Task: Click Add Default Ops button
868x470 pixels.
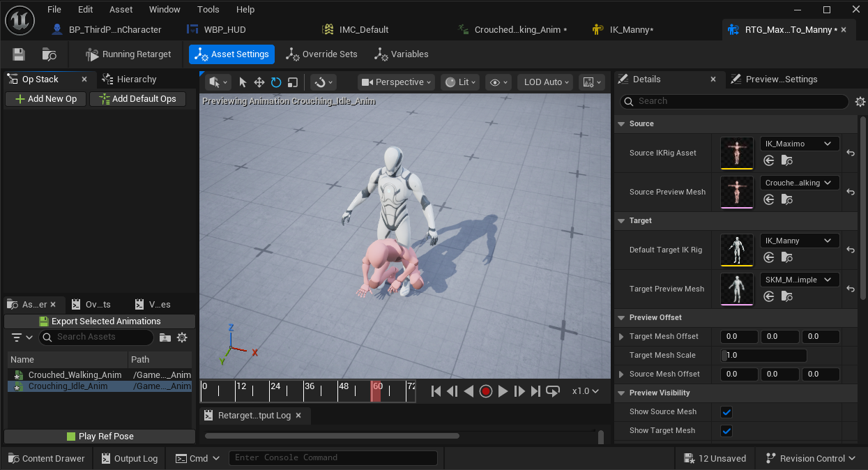Action: pyautogui.click(x=137, y=99)
